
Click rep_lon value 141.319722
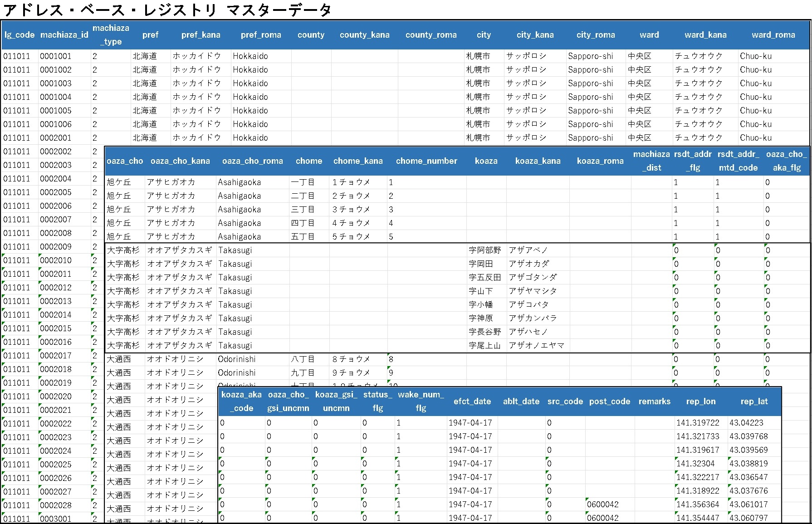[698, 423]
